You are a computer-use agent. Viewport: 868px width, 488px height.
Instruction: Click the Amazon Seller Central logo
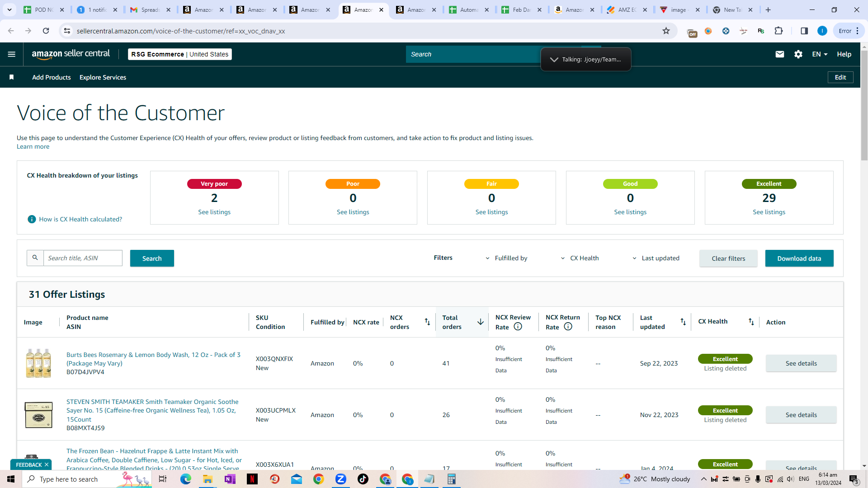pyautogui.click(x=71, y=54)
